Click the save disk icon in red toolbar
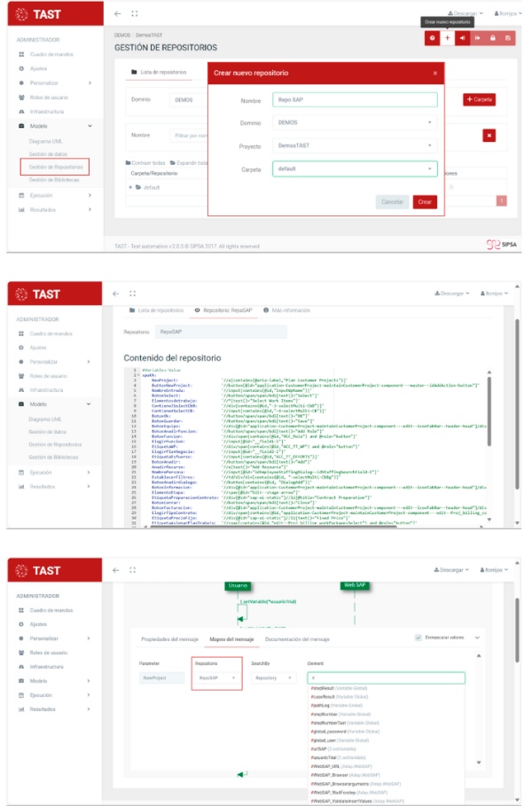Screen dimensions: 532x806 tap(508, 38)
